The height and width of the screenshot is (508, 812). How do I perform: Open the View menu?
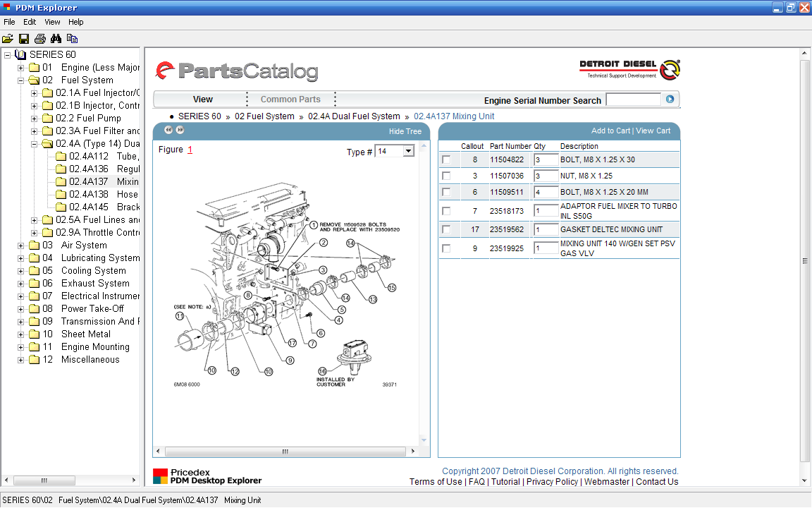pyautogui.click(x=52, y=22)
